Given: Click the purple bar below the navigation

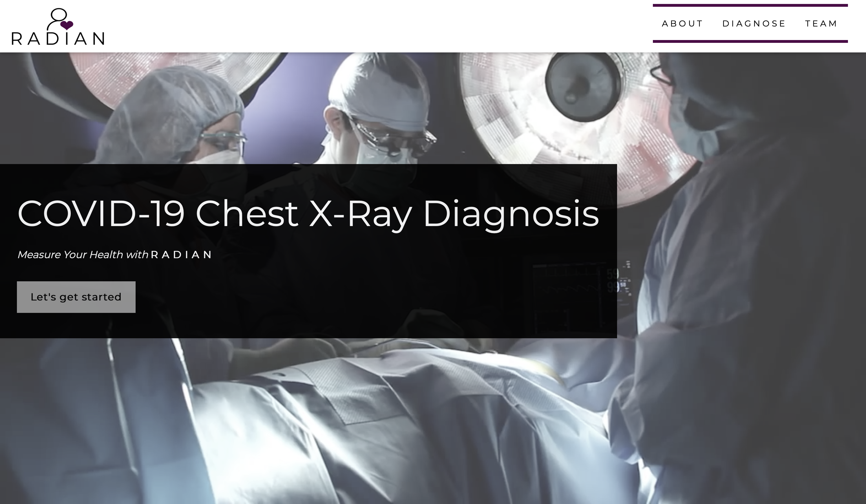Looking at the screenshot, I should click(750, 41).
